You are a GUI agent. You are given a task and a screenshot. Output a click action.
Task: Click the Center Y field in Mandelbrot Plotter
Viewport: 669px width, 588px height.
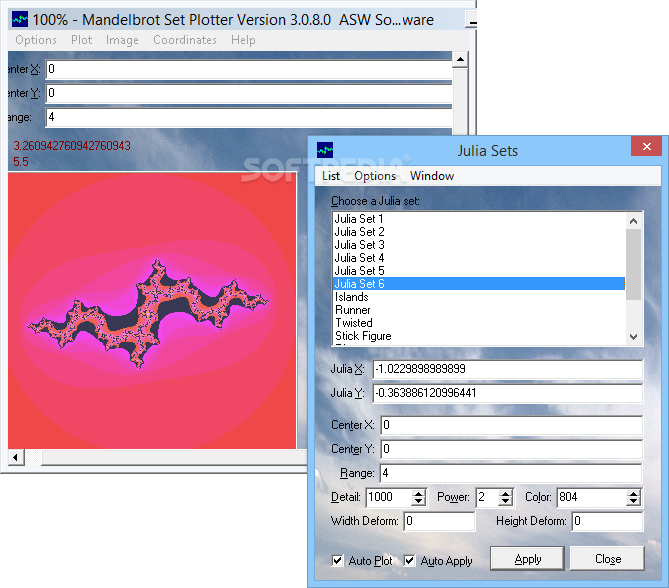tap(249, 93)
